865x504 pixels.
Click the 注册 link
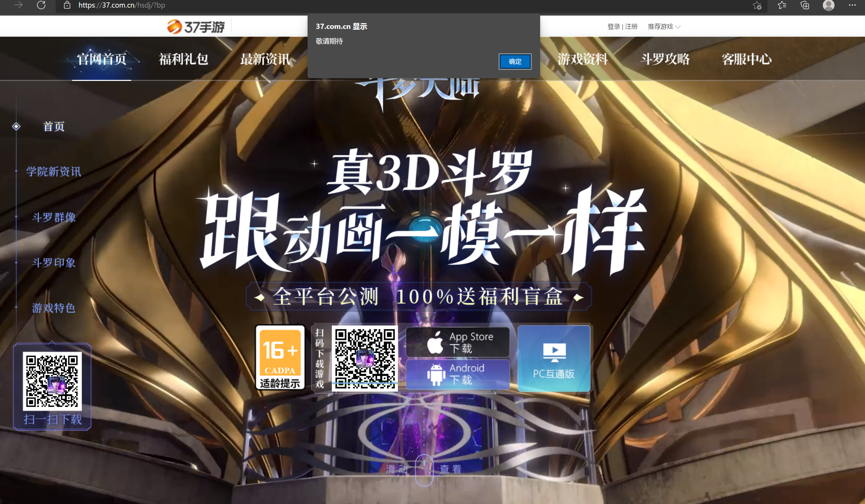pos(631,27)
